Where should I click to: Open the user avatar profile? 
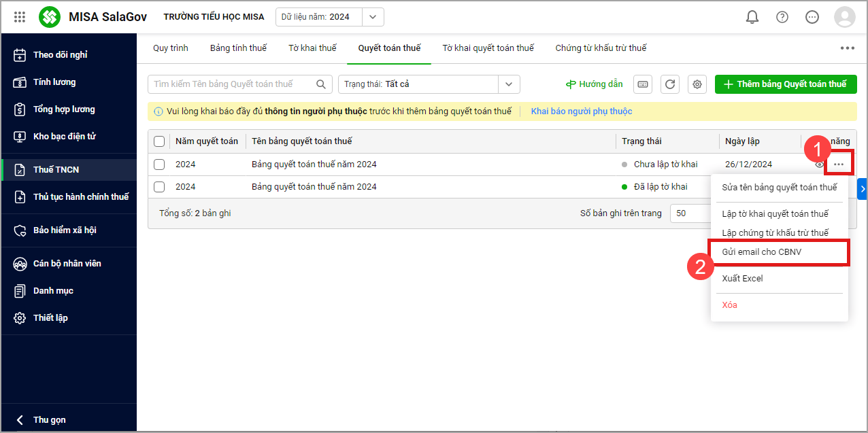(844, 17)
